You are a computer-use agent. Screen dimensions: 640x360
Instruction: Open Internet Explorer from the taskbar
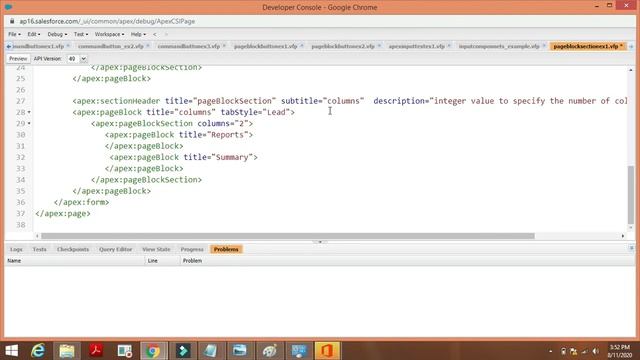coord(38,351)
